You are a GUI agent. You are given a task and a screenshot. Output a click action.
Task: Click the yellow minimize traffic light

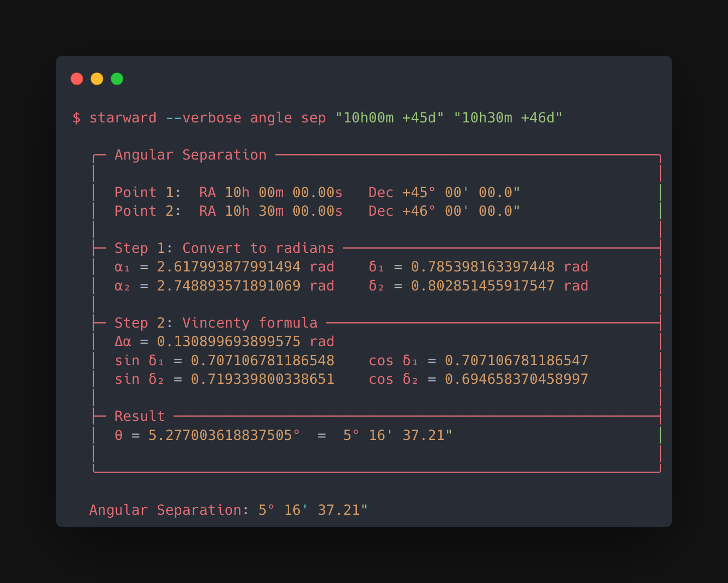click(x=97, y=79)
